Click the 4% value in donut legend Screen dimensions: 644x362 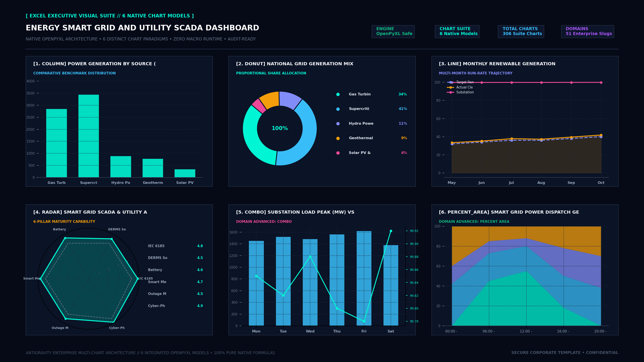(404, 153)
